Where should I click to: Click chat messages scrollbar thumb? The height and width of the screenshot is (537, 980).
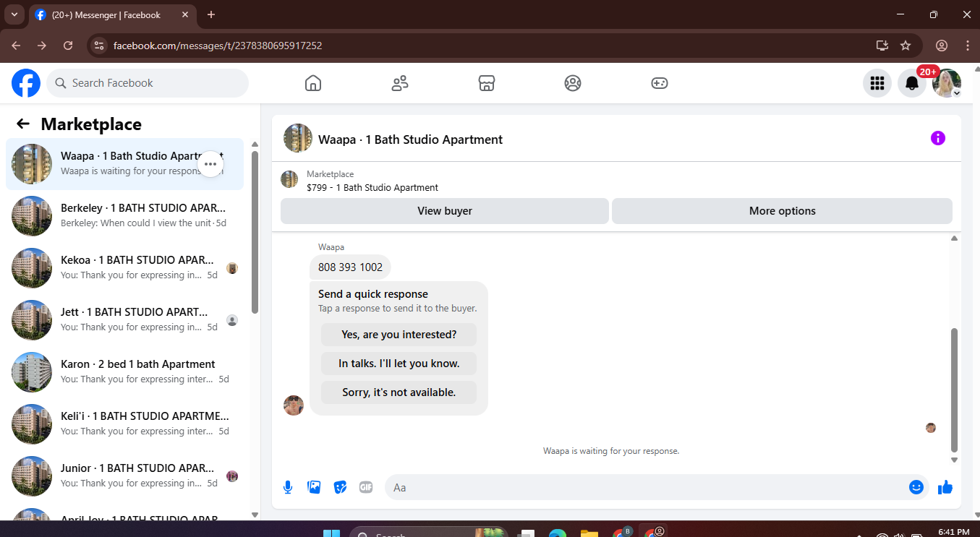954,390
